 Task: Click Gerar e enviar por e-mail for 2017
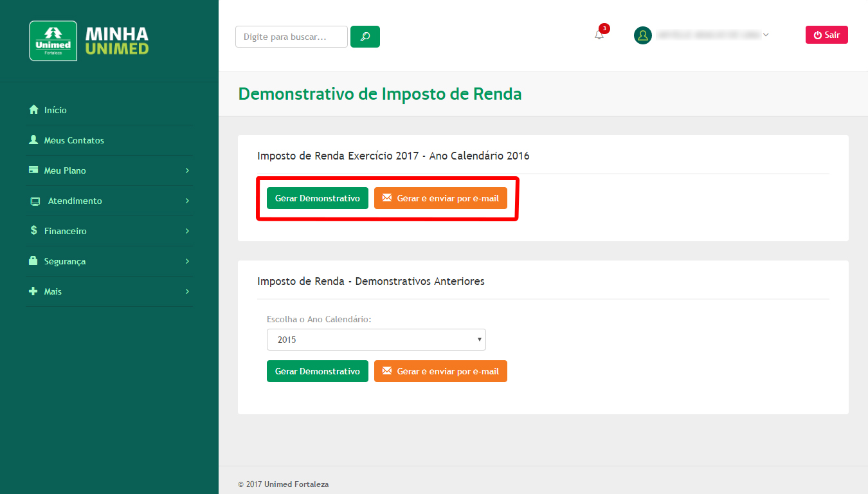pos(440,198)
